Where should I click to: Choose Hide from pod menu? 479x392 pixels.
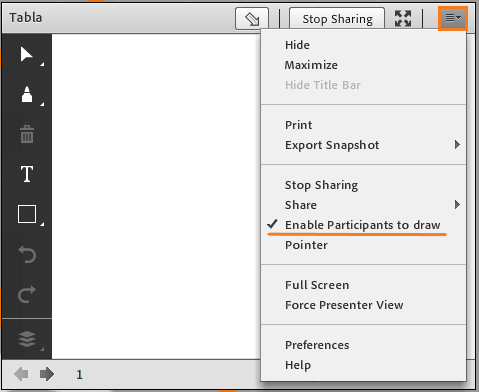pyautogui.click(x=363, y=45)
